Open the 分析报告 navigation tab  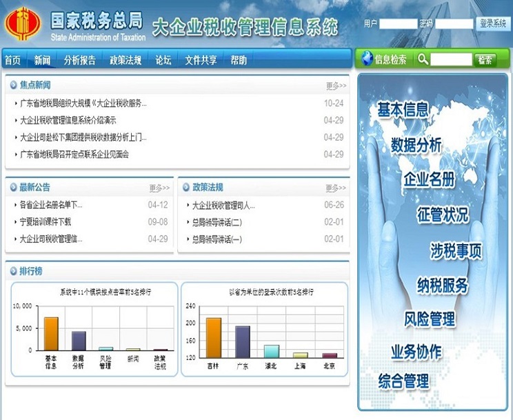(80, 60)
